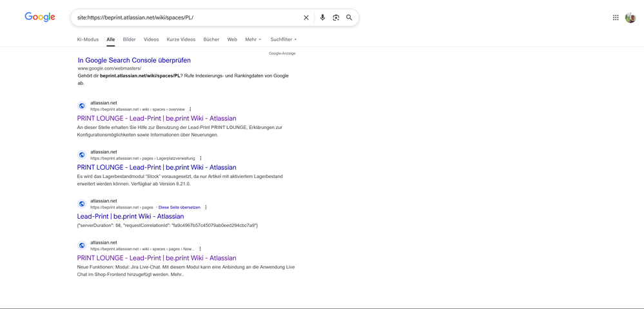The width and height of the screenshot is (644, 309).
Task: Switch to Videos tab
Action: pos(151,39)
